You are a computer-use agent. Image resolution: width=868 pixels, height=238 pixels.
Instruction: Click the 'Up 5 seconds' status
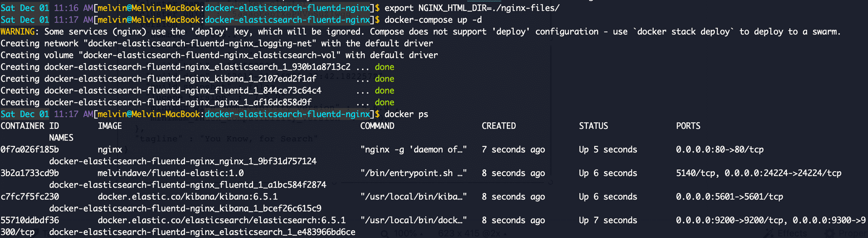click(x=608, y=150)
